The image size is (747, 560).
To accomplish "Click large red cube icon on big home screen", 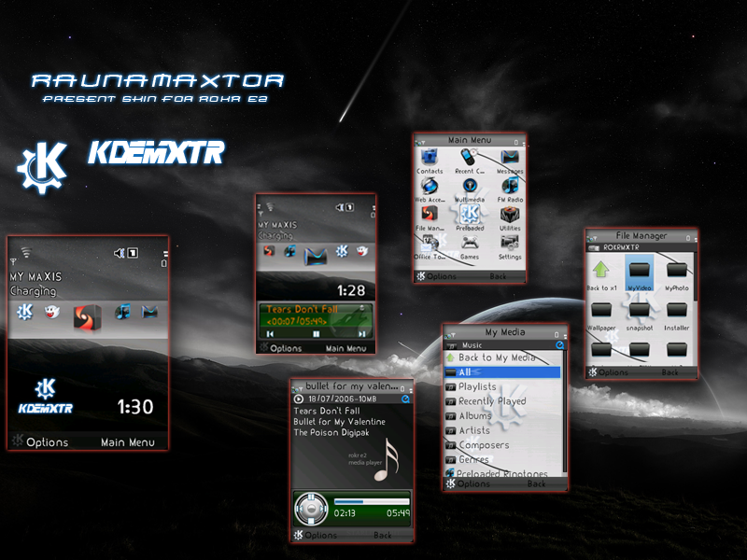I will point(87,317).
